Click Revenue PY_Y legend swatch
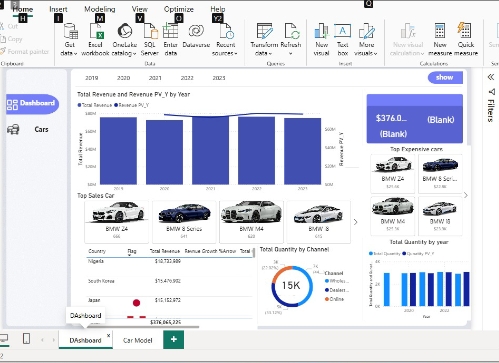The image size is (499, 363). point(116,105)
